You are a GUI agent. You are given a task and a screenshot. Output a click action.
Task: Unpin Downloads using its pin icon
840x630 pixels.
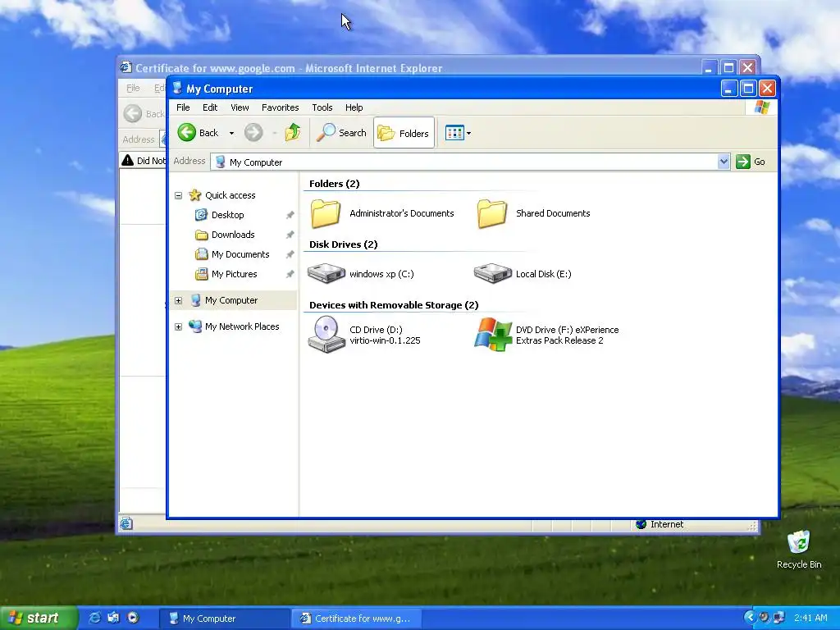point(290,235)
